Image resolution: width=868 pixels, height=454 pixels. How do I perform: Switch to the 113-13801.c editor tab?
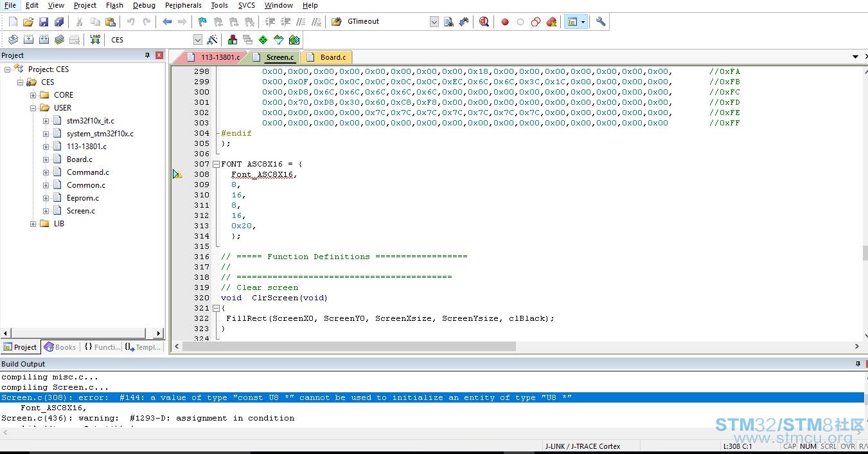click(x=215, y=57)
